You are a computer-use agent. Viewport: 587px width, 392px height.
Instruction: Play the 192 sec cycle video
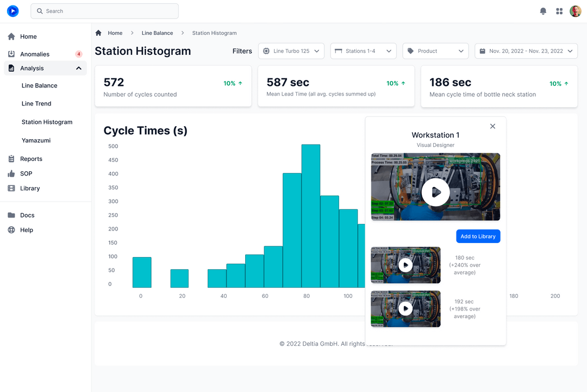(405, 309)
